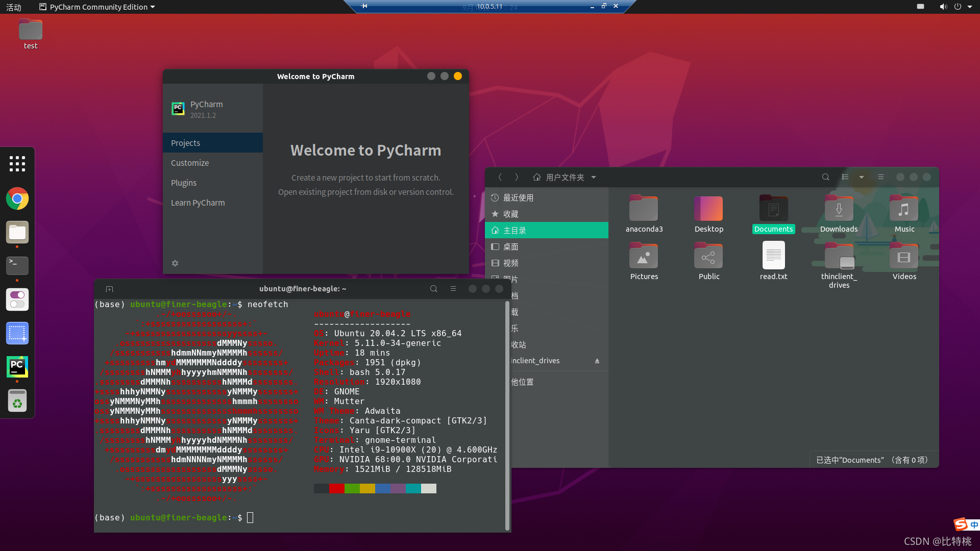Open the PyCharm Community Edition app menu
Viewport: 980px width, 551px height.
click(x=97, y=7)
